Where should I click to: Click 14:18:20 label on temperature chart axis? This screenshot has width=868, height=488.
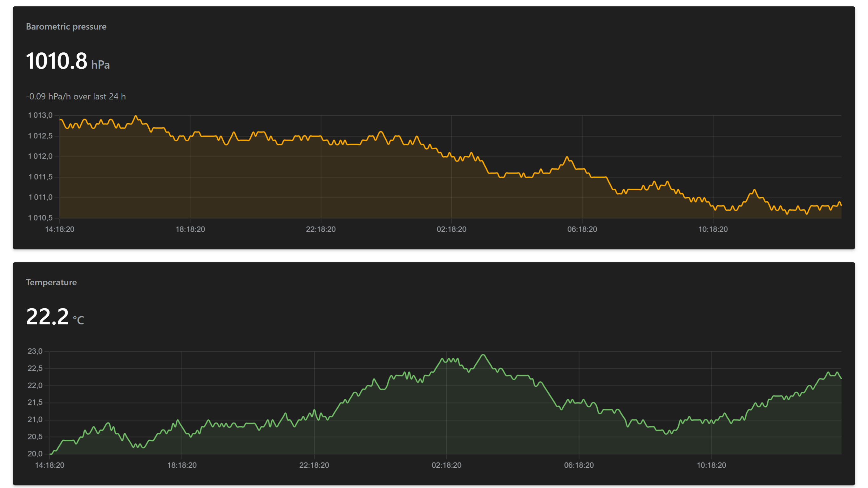(x=50, y=465)
